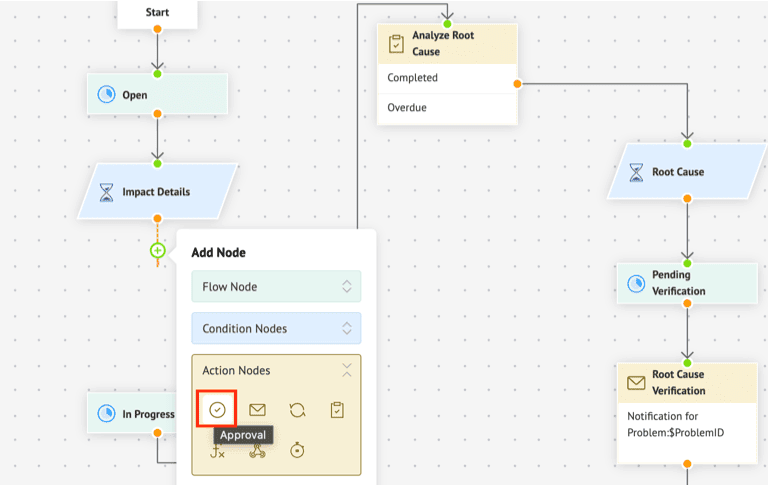Click the Add Node popup heading
Screen dimensions: 768x485
(x=218, y=253)
